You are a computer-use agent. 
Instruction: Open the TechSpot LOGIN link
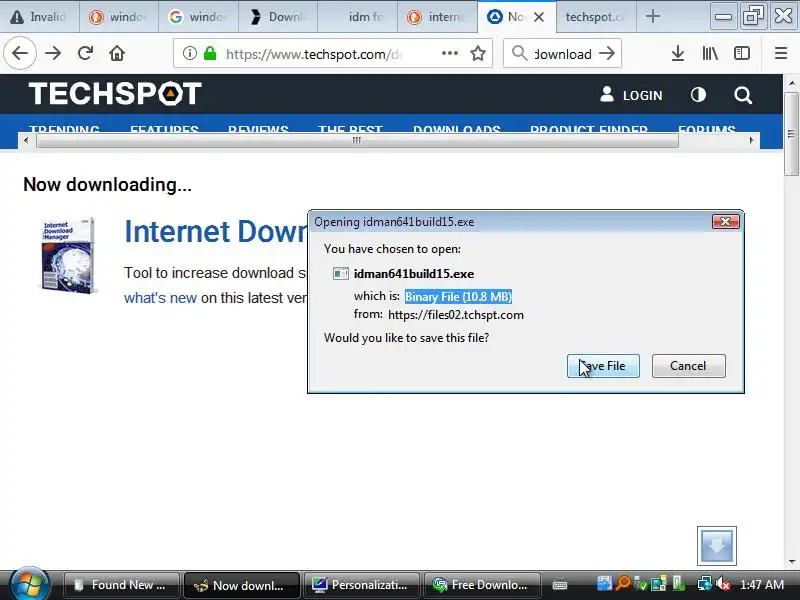632,95
